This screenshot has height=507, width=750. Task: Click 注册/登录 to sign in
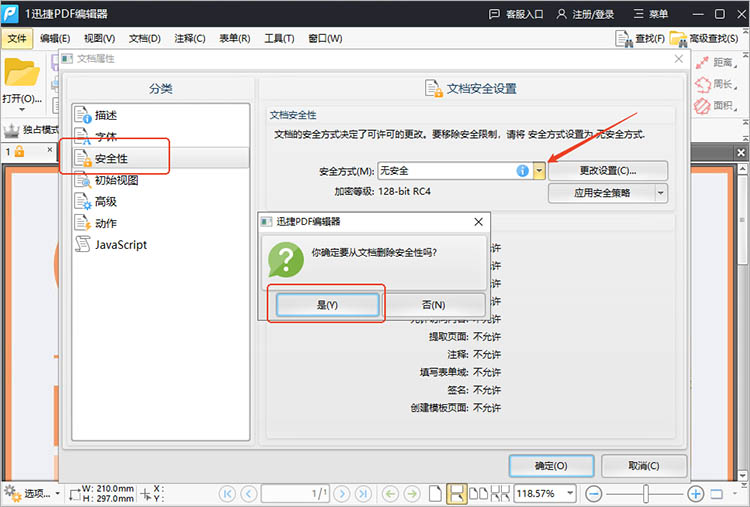585,14
